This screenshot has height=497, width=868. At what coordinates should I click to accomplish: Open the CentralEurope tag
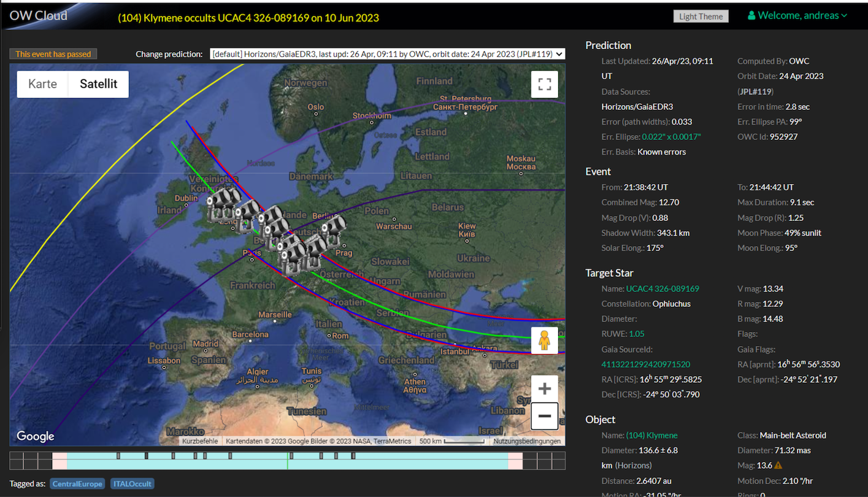coord(77,484)
